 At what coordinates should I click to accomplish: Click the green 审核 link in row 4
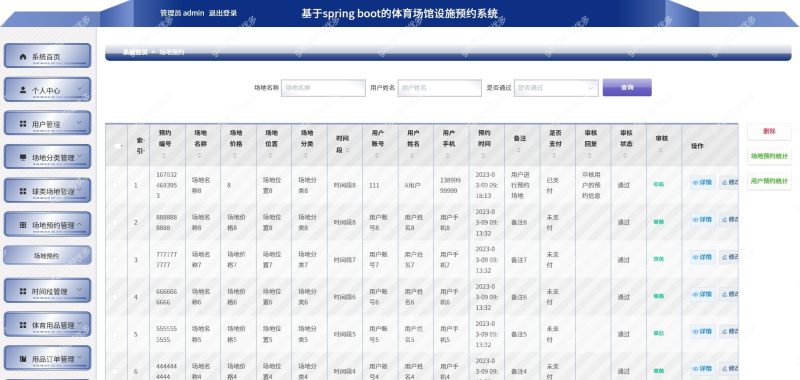click(659, 296)
